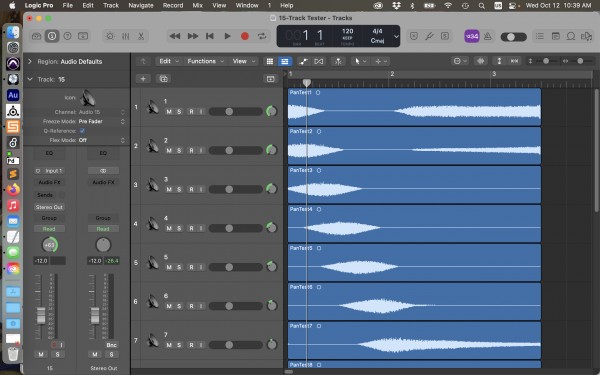Add new track with plus button
600x375 pixels.
pos(143,79)
